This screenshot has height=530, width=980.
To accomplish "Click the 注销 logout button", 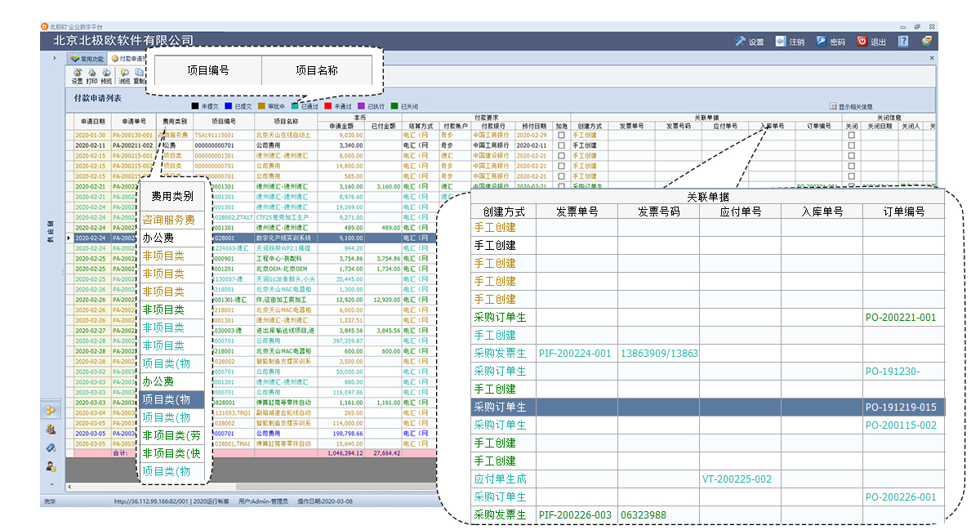I will pos(790,42).
